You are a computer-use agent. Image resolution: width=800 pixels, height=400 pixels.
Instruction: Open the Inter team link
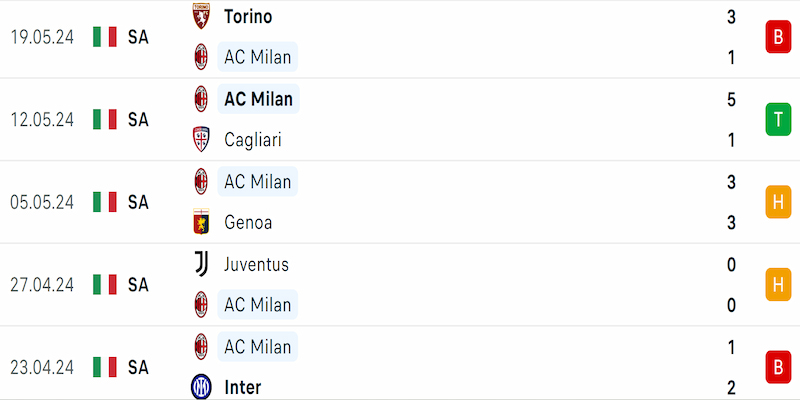click(x=242, y=387)
